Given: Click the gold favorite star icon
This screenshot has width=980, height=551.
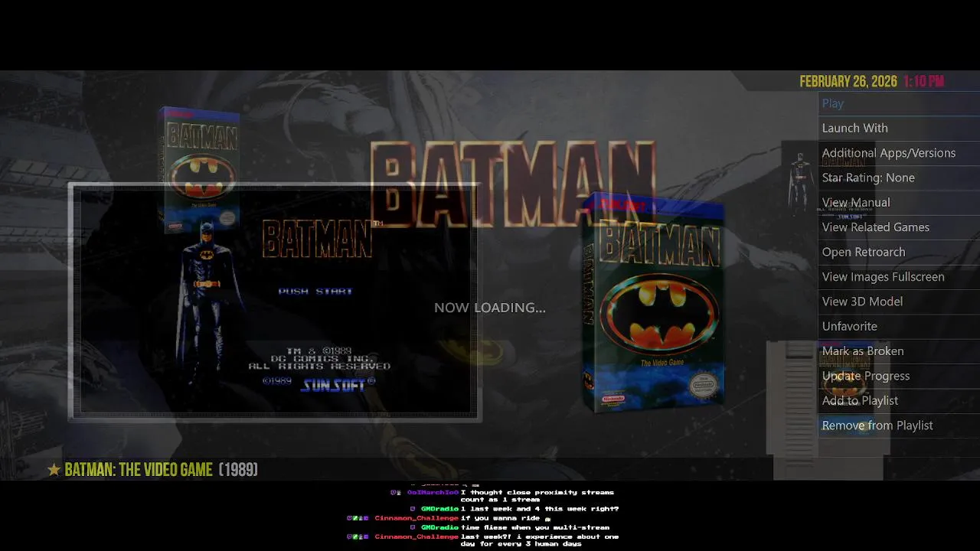Looking at the screenshot, I should (x=54, y=469).
